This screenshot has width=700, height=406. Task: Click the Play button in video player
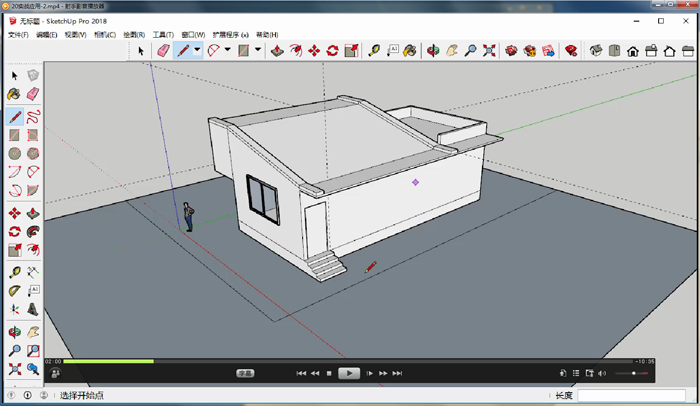coord(349,373)
